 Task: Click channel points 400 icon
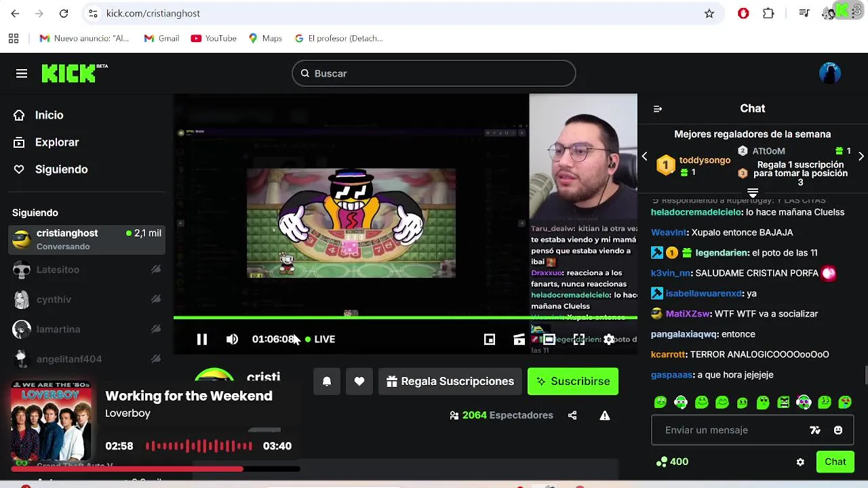661,462
